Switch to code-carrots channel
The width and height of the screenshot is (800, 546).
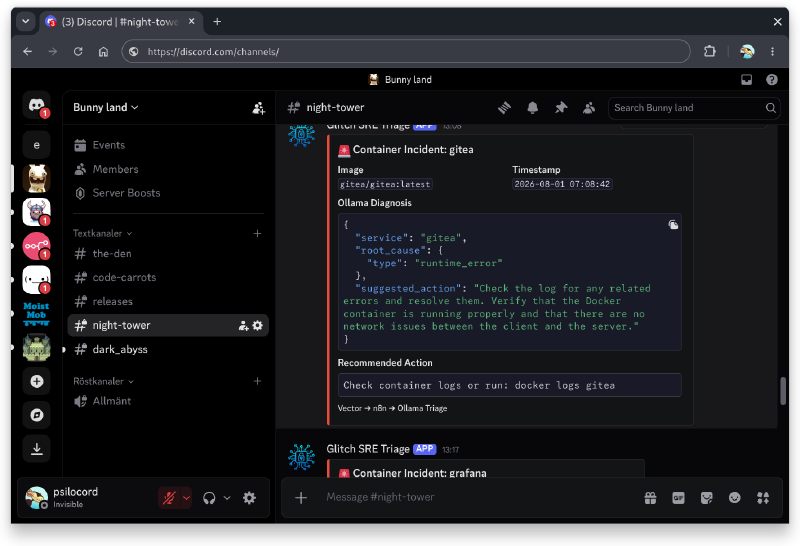(168, 277)
